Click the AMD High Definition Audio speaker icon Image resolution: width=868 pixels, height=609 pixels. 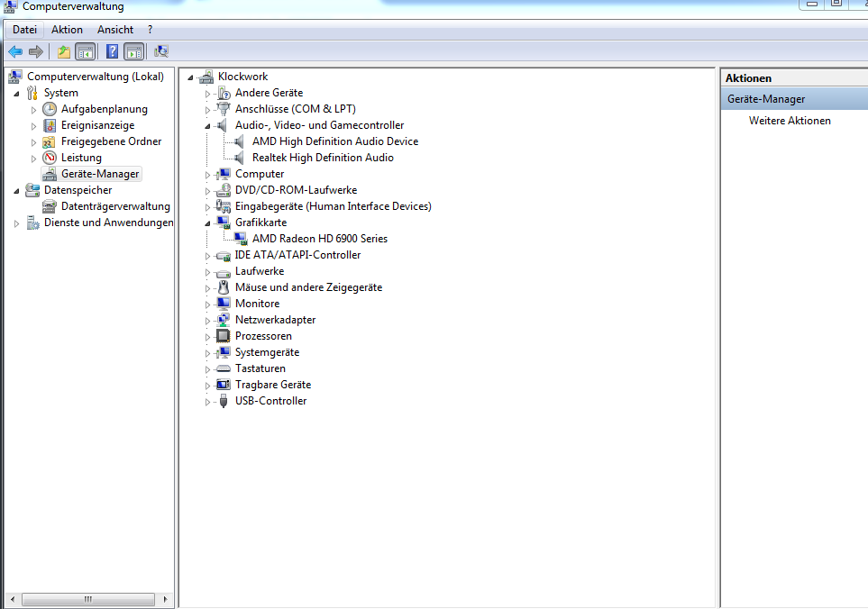tap(240, 141)
